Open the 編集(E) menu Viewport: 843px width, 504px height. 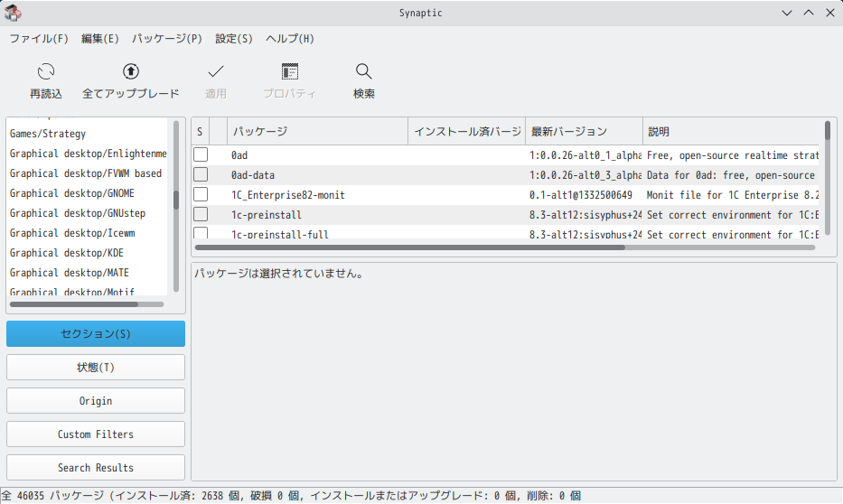pos(99,39)
